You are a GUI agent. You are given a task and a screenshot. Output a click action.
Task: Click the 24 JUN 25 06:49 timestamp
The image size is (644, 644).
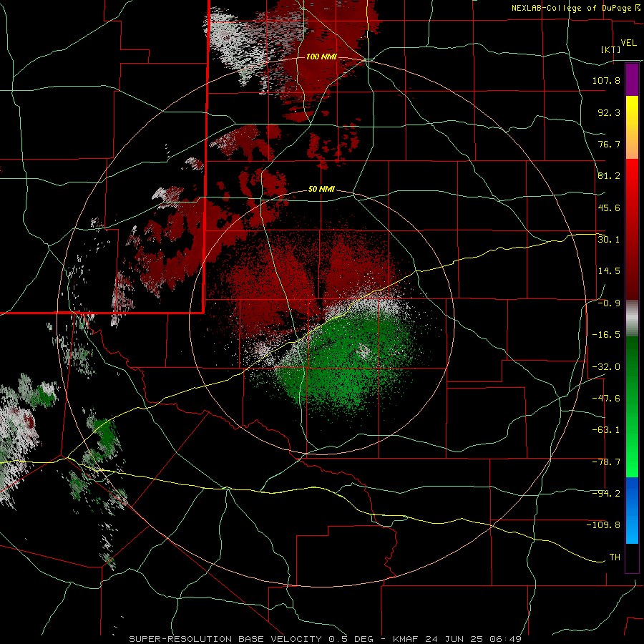(472, 639)
